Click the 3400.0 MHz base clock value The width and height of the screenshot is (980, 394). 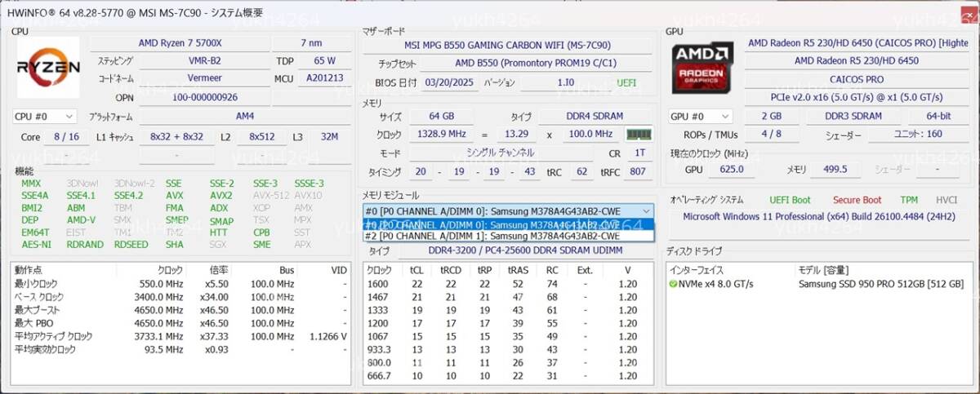[x=159, y=298]
